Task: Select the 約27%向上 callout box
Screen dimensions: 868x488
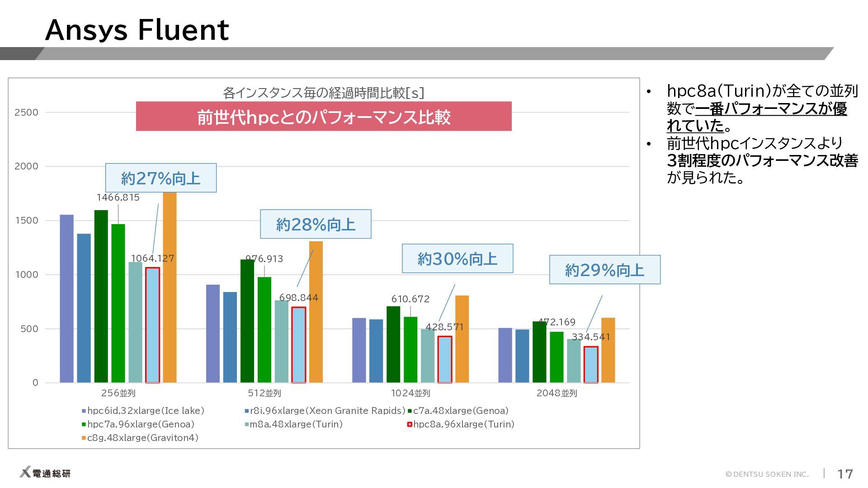Action: pos(161,178)
